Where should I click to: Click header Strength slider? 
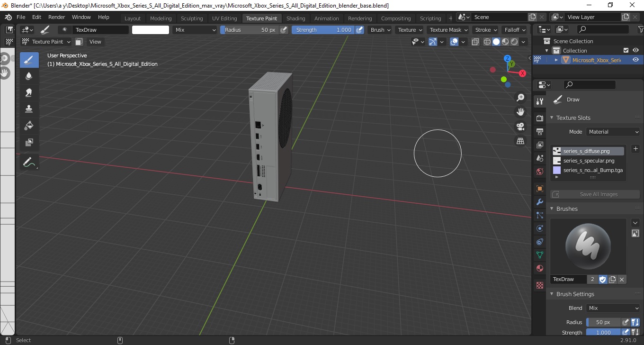tap(323, 30)
